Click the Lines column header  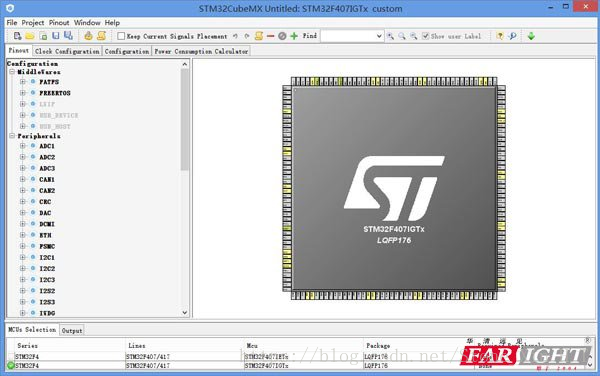point(137,345)
